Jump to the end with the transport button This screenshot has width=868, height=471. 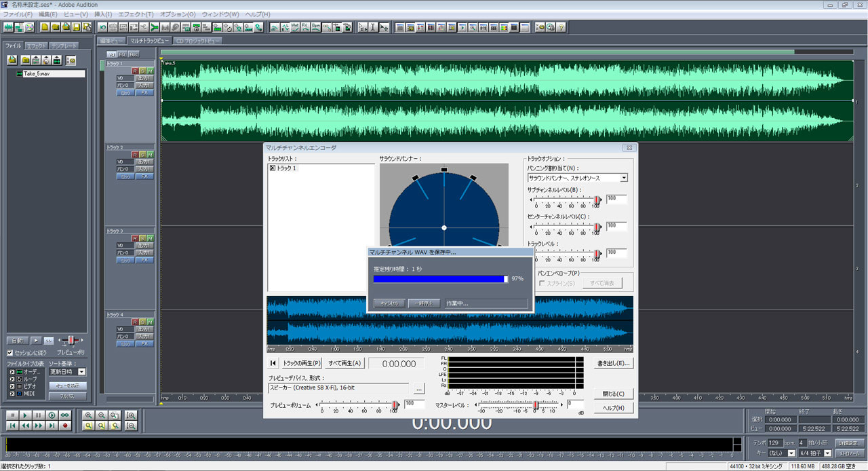tap(52, 426)
